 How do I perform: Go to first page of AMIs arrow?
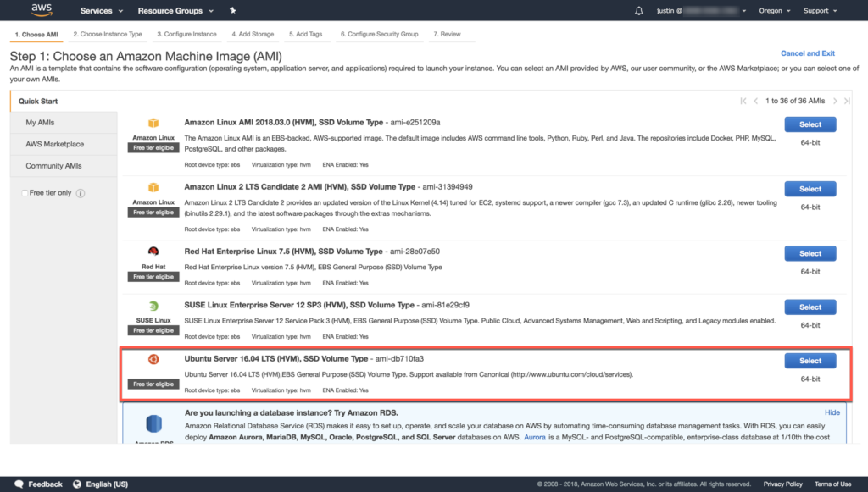coord(743,101)
